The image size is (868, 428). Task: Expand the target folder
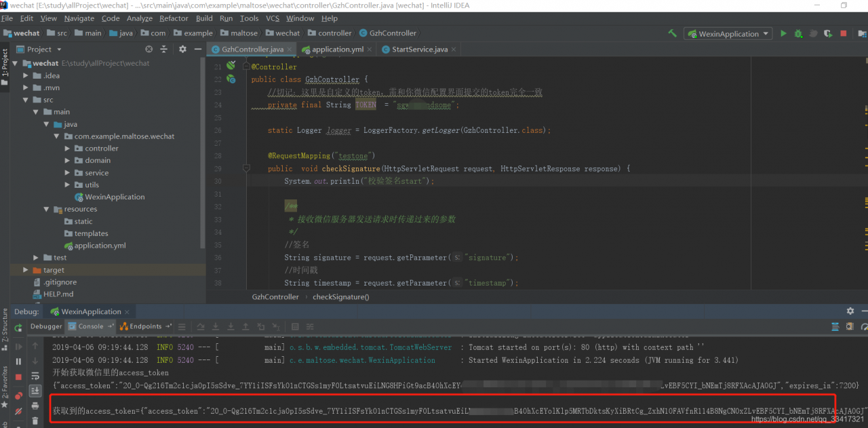(26, 270)
